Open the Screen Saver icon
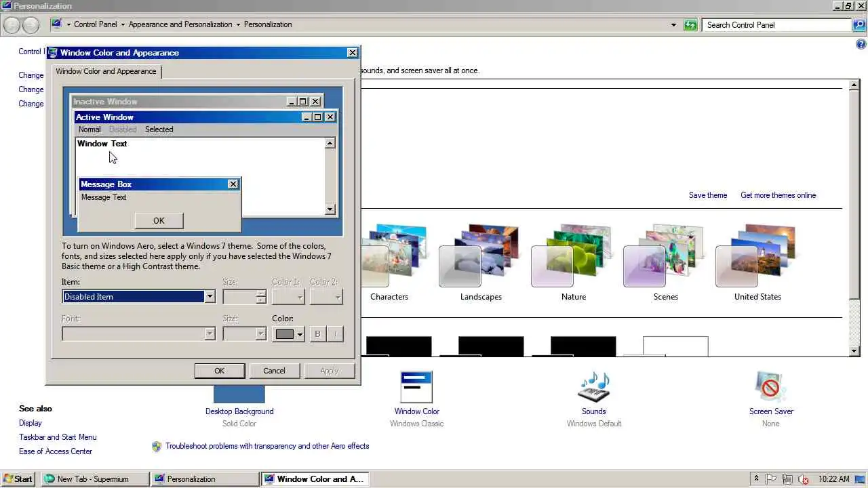Viewport: 868px width, 488px height. [x=771, y=387]
